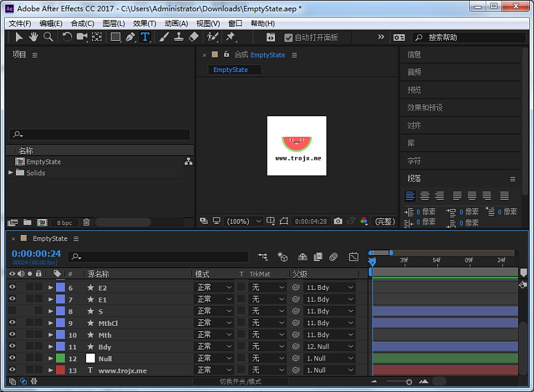
Task: Open the resolution (完整) dropdown
Action: point(384,221)
